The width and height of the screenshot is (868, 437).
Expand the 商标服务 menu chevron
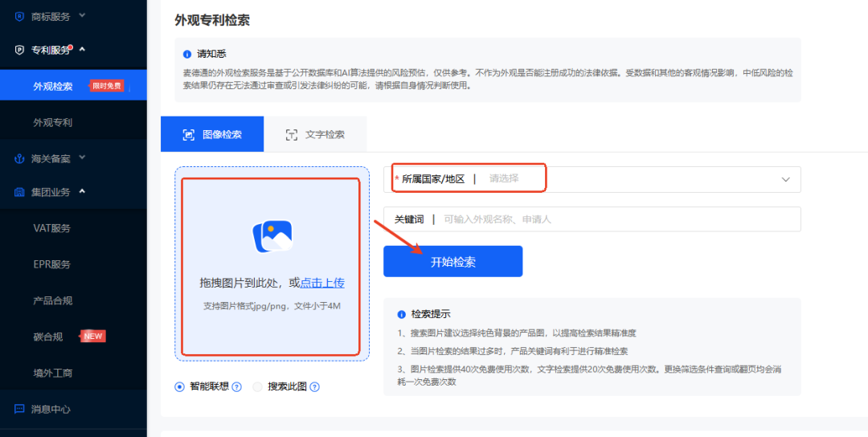83,15
